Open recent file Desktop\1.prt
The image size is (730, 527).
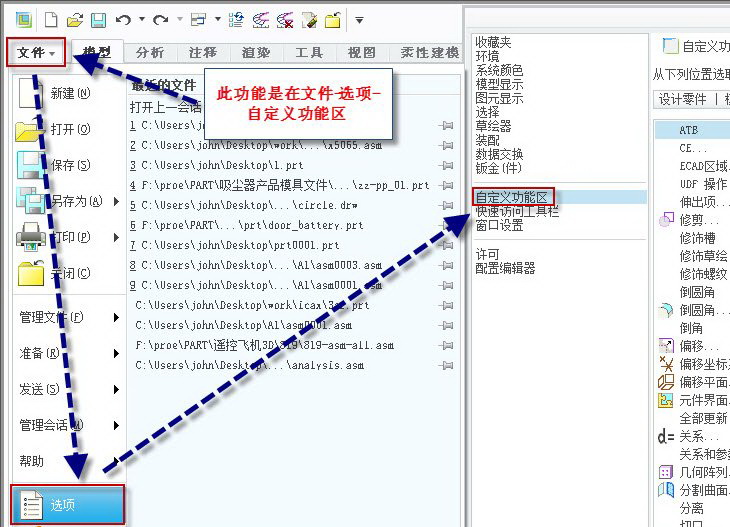pyautogui.click(x=217, y=165)
